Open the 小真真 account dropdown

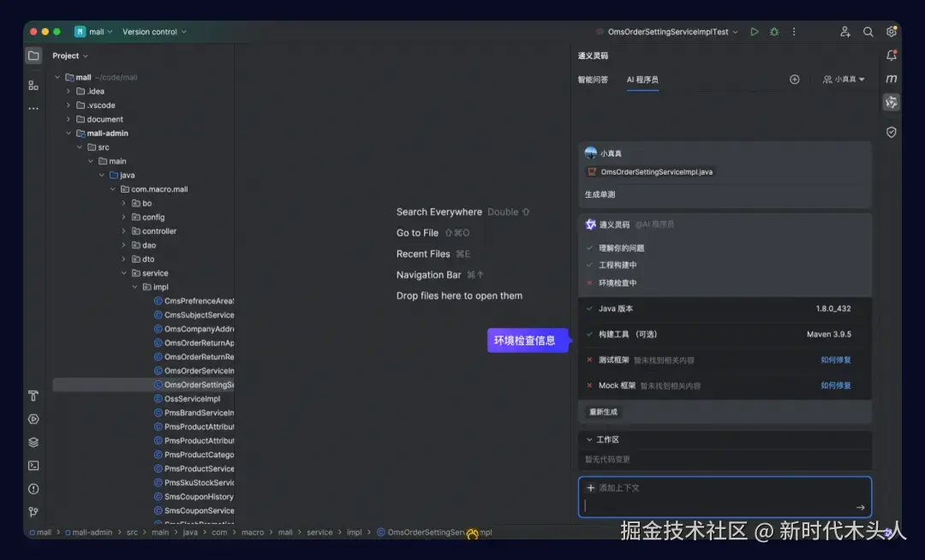[844, 80]
